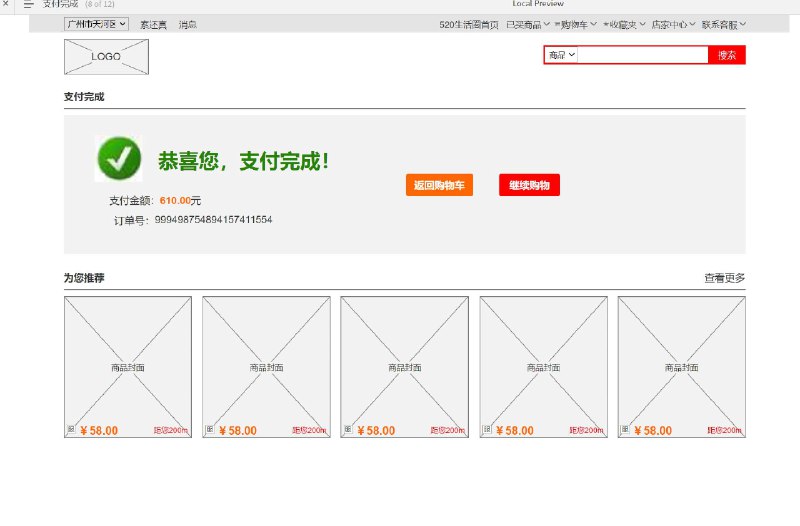Image resolution: width=800 pixels, height=526 pixels.
Task: Expand the 收藏夹 dropdown menu
Action: 624,24
